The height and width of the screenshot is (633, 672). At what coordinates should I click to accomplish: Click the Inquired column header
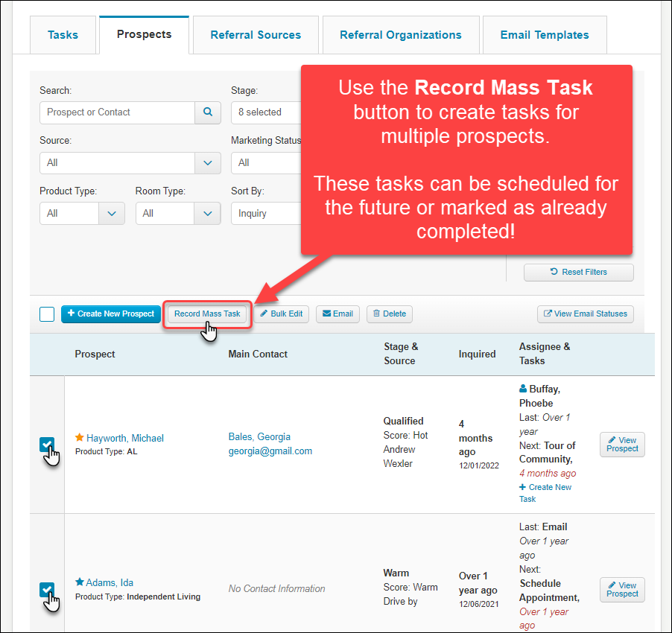tap(477, 354)
